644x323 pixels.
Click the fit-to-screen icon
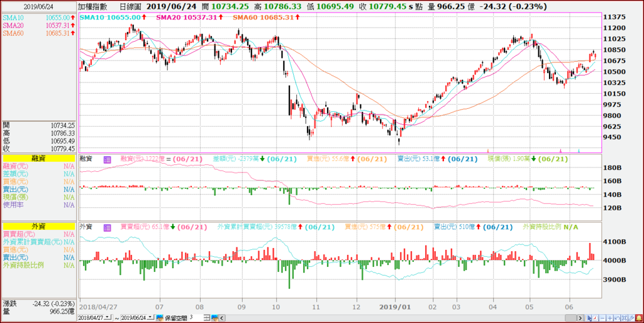pos(625,318)
